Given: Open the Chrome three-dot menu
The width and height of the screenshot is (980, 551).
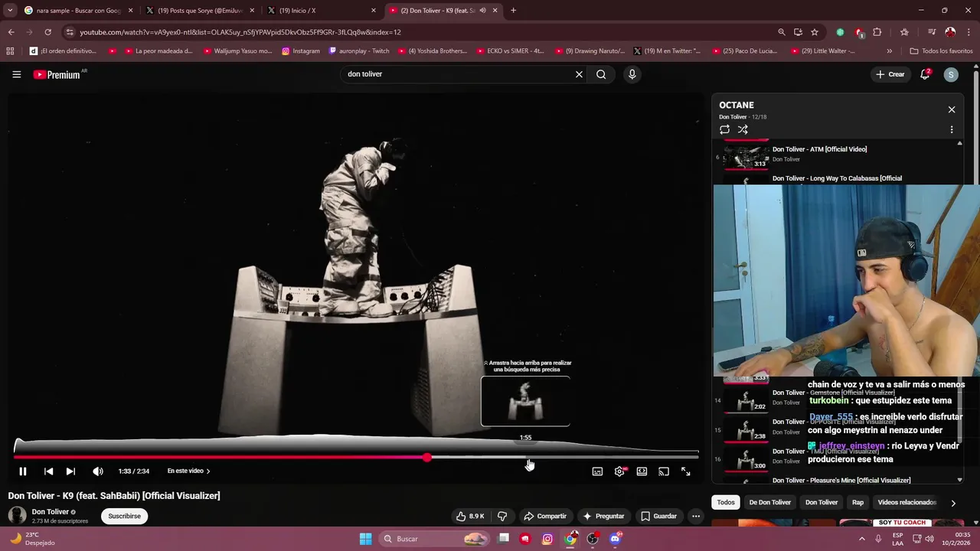Looking at the screenshot, I should [x=969, y=32].
